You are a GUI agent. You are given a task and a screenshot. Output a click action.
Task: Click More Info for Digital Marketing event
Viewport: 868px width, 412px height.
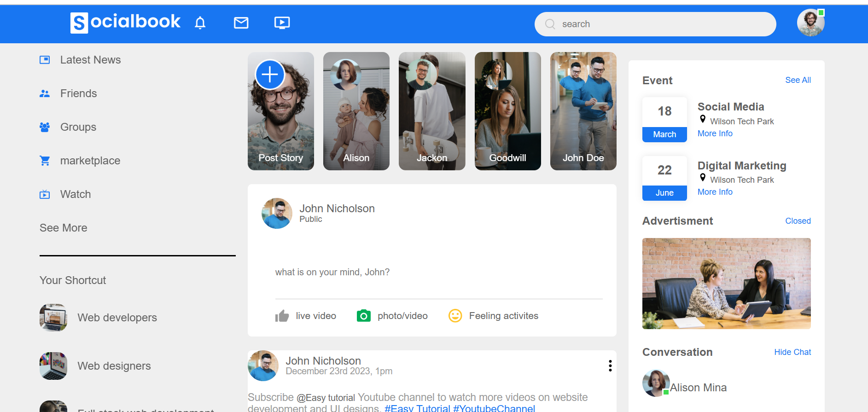pyautogui.click(x=715, y=192)
